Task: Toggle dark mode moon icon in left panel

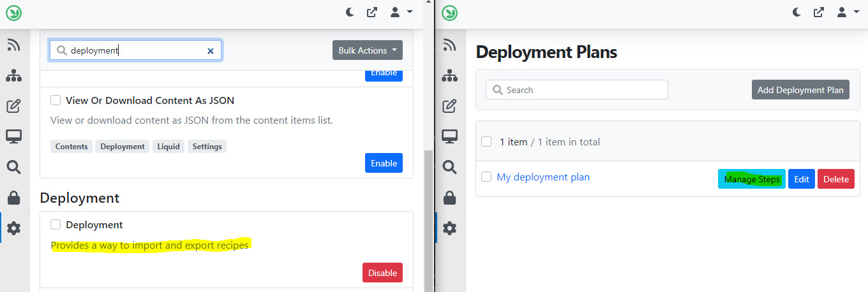Action: pyautogui.click(x=350, y=12)
